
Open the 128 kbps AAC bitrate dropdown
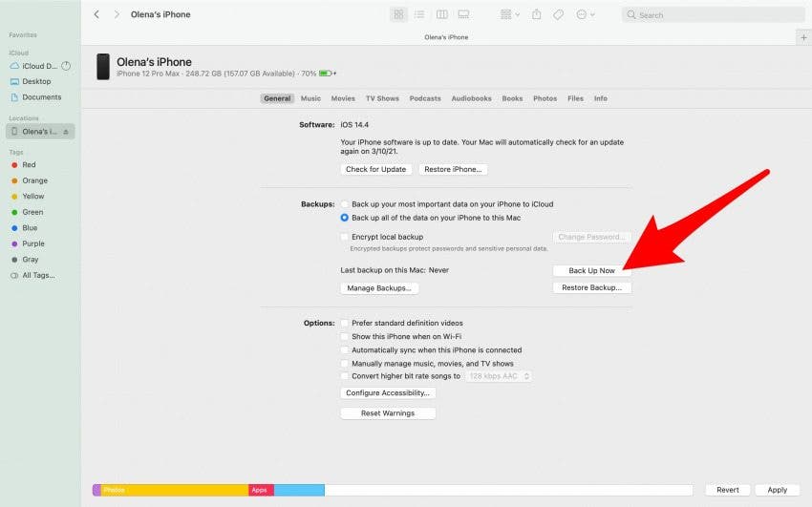tap(499, 376)
